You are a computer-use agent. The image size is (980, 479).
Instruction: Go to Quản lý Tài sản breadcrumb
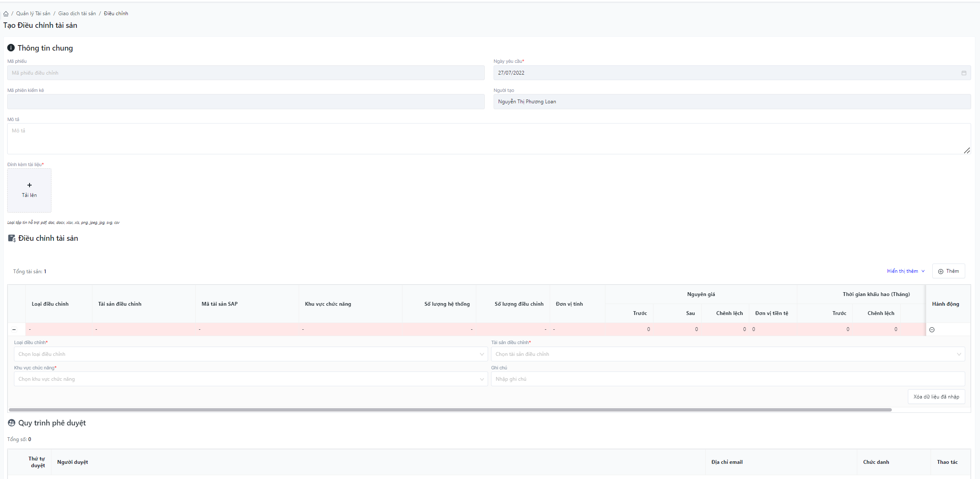click(33, 13)
